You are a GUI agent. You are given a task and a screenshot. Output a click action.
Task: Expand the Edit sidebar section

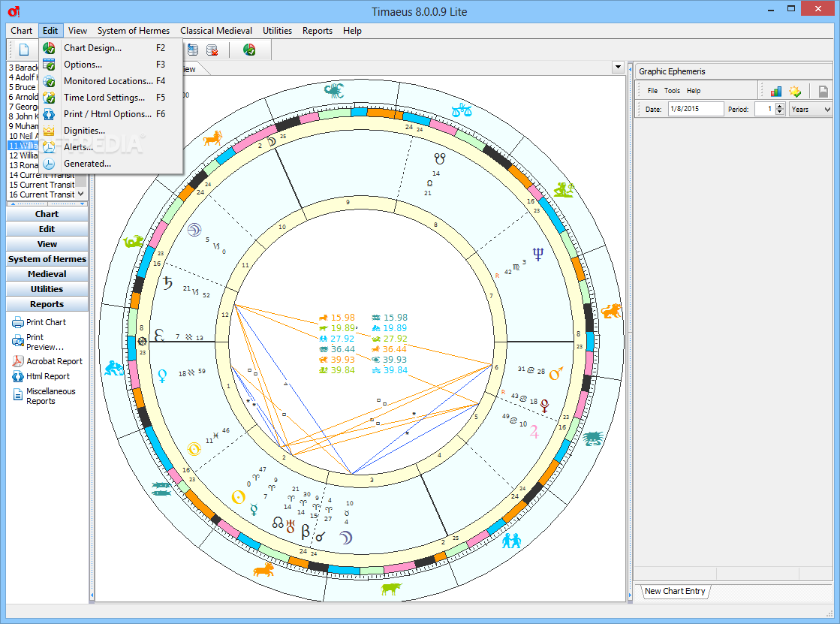(47, 229)
